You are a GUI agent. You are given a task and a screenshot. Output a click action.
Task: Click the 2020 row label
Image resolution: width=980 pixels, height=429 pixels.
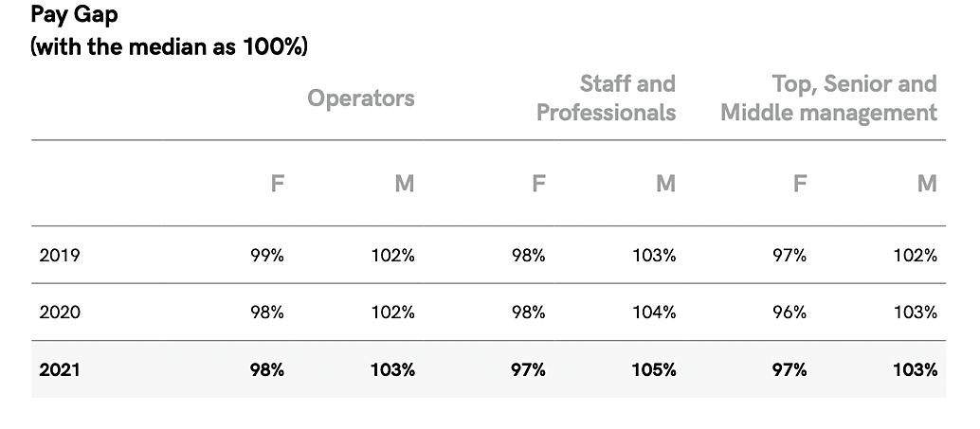(x=60, y=313)
